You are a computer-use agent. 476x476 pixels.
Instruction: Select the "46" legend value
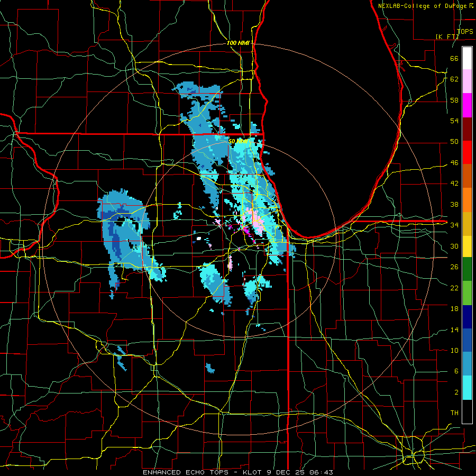pos(454,162)
